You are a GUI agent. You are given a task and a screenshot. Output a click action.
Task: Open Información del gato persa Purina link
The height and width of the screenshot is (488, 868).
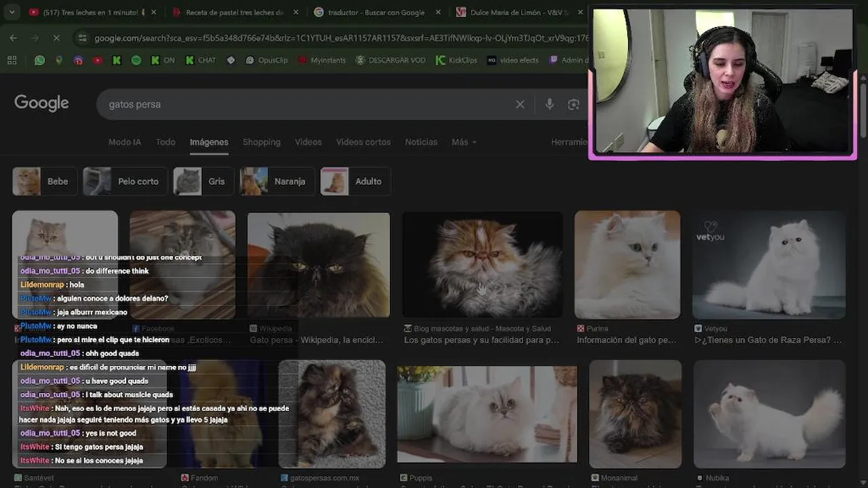(x=627, y=340)
